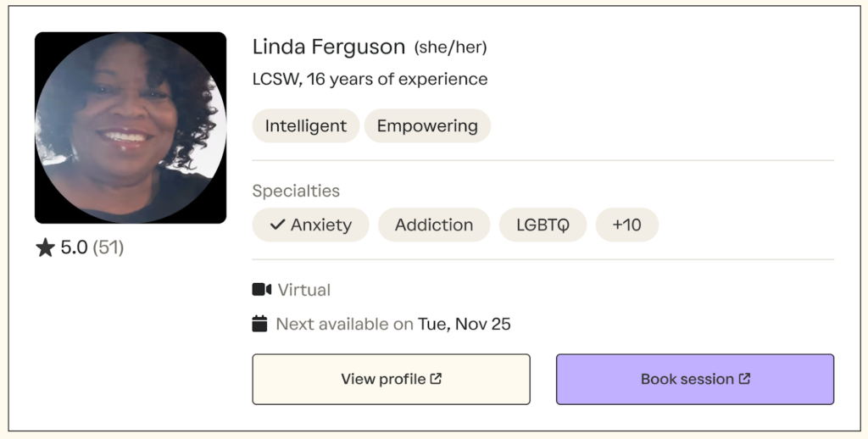This screenshot has width=868, height=439.
Task: Click the Virtual session type label
Action: (303, 290)
